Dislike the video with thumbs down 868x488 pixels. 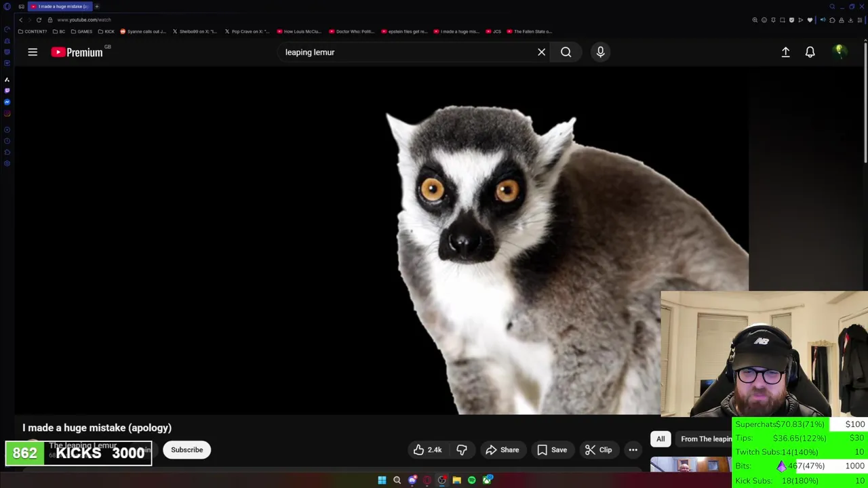click(x=462, y=450)
